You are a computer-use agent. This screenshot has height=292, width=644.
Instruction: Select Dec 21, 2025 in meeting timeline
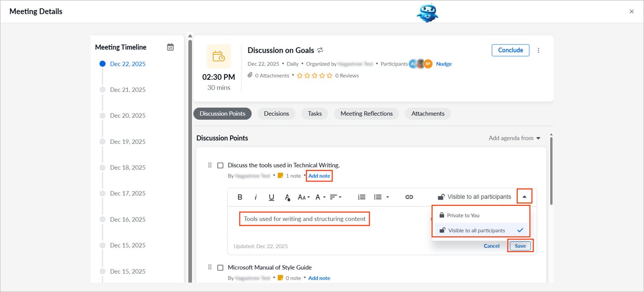click(127, 90)
